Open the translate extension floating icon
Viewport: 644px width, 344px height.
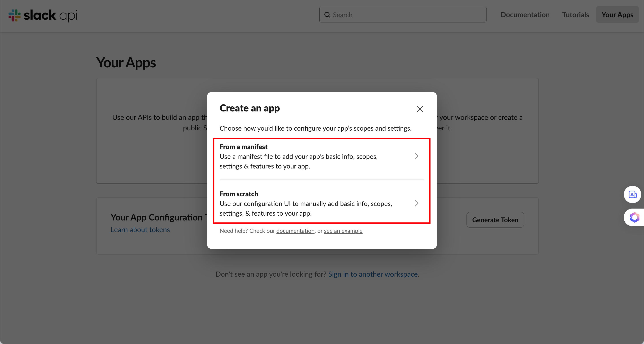(633, 194)
